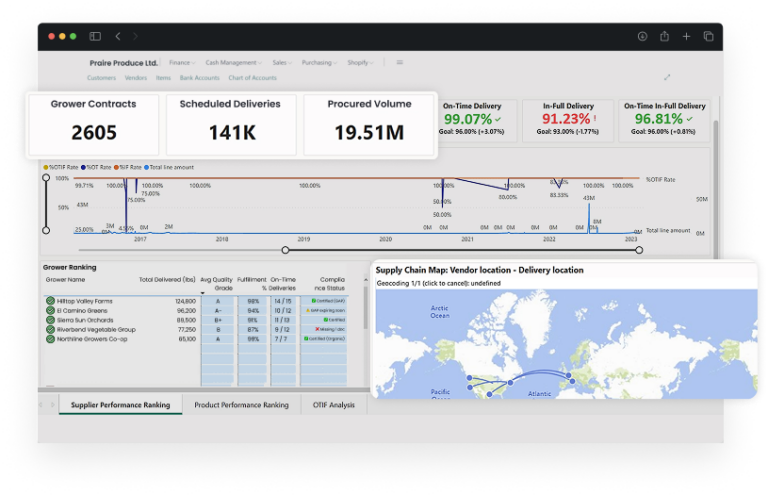
Task: Click Geocoding 1/1 click to cancel text
Action: tap(438, 283)
